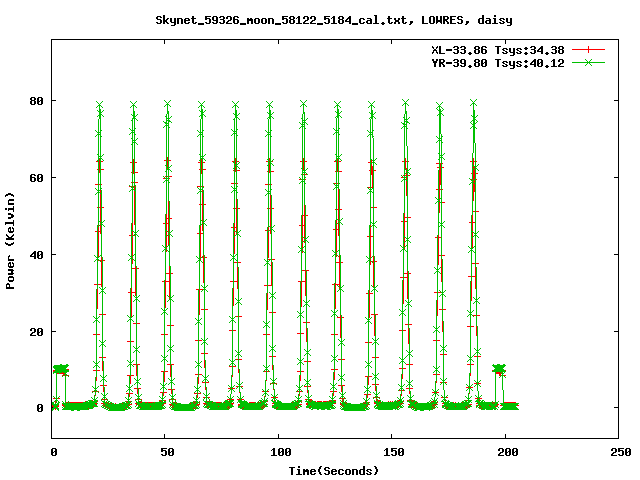Viewport: 640px width, 480px height.
Task: Select the XL-33.86 Tsys legend entry
Action: (x=496, y=49)
